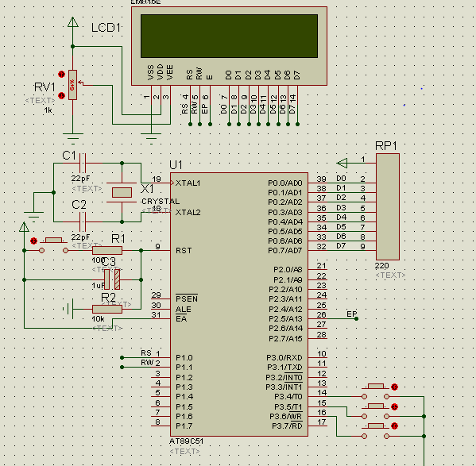
Task: Click the '220' value below RP1
Action: tap(381, 266)
